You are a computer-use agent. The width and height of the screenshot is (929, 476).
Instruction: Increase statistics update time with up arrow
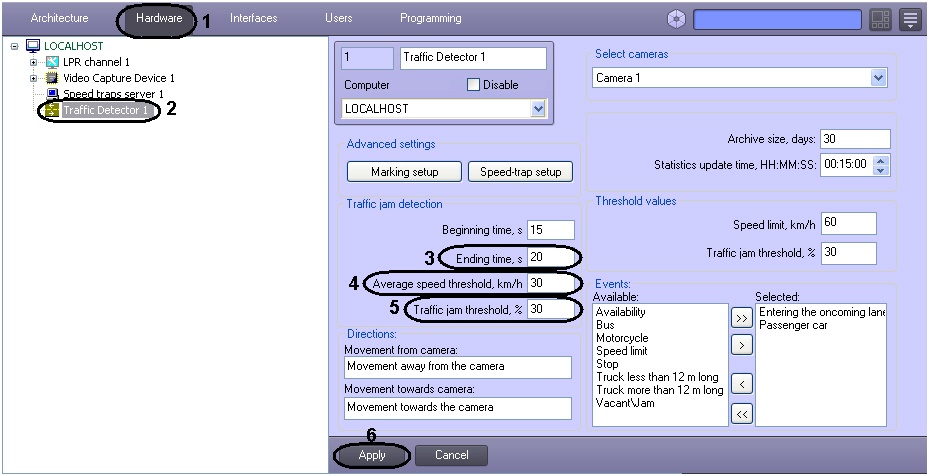coord(882,159)
